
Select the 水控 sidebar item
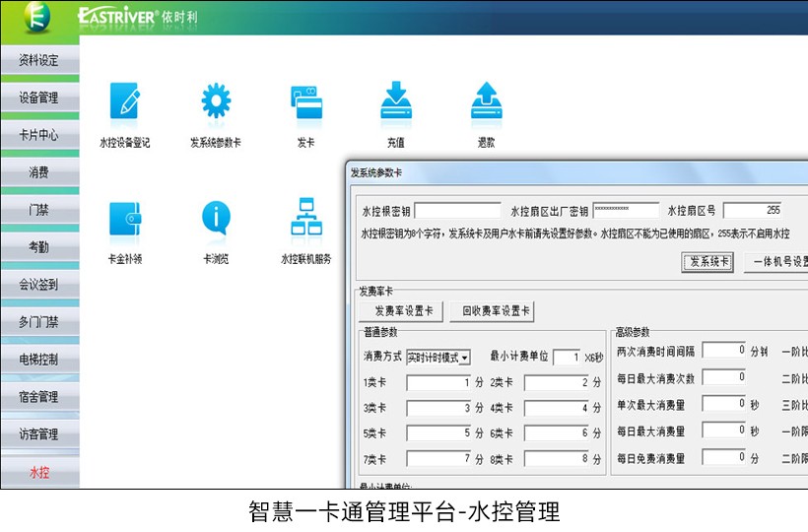[39, 472]
